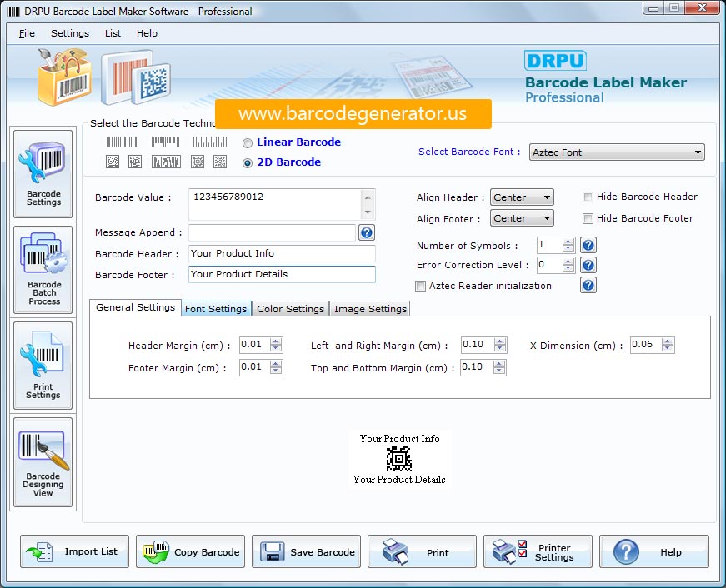Show help for Message Append
The image size is (726, 588).
tap(366, 232)
